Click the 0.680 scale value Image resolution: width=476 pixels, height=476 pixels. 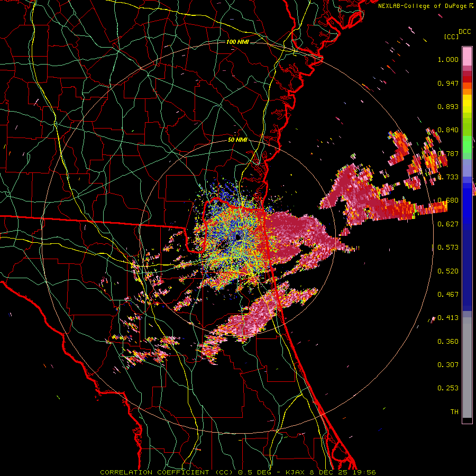point(448,200)
